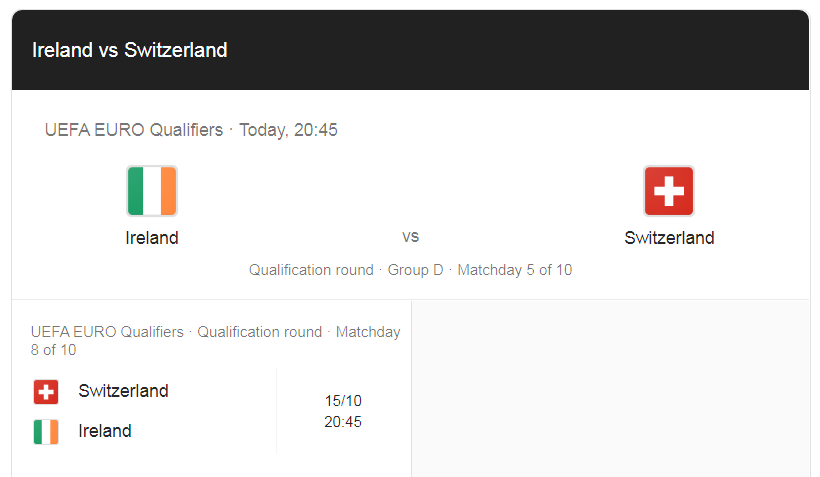The width and height of the screenshot is (820, 477).
Task: Open the Switzerland team name under large flag
Action: tap(669, 238)
